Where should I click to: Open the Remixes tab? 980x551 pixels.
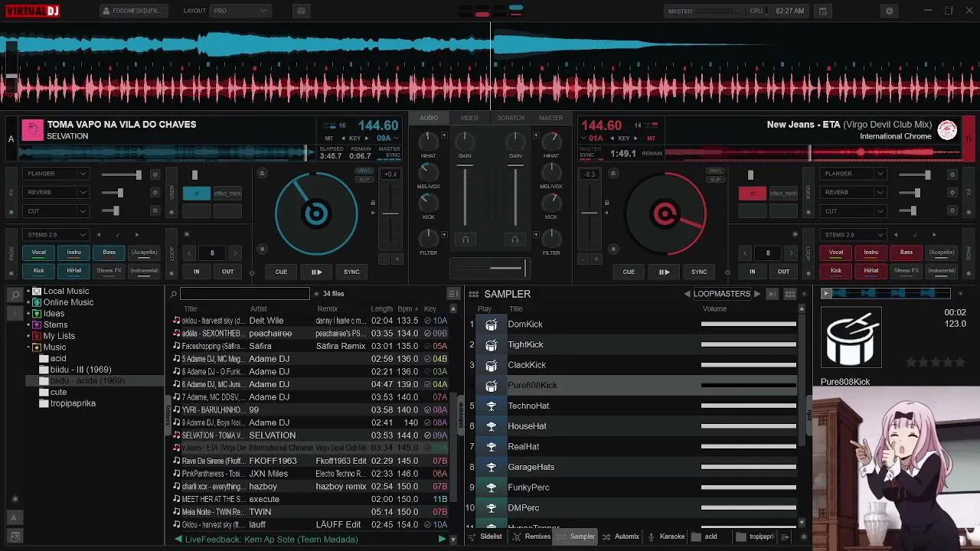(532, 536)
